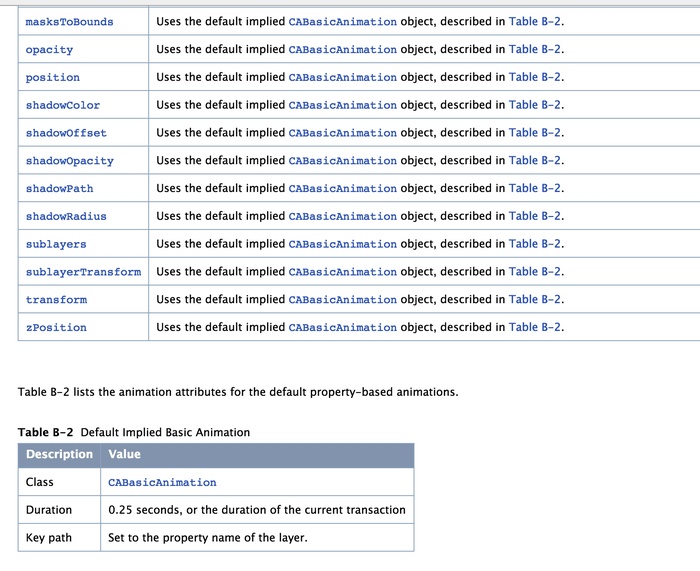Jump to Table B-2 from opacity row
The image size is (700, 571).
pos(534,49)
